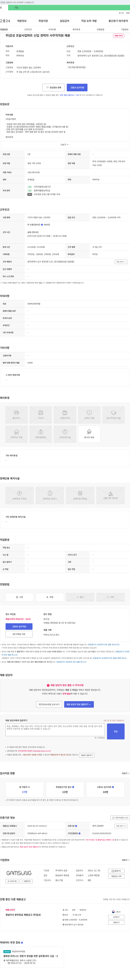Click the 고용24 site logo
The height and width of the screenshot is (980, 130).
pyautogui.click(x=5, y=21)
